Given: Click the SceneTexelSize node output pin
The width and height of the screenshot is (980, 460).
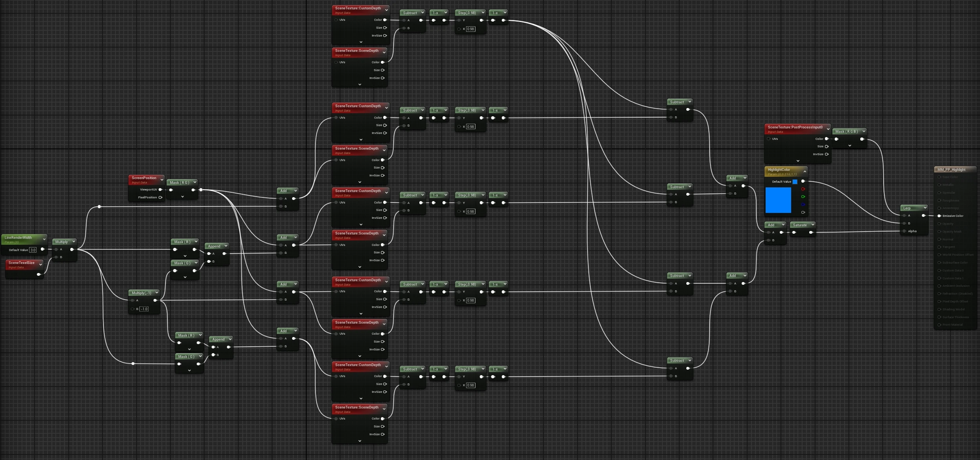Looking at the screenshot, I should point(38,274).
